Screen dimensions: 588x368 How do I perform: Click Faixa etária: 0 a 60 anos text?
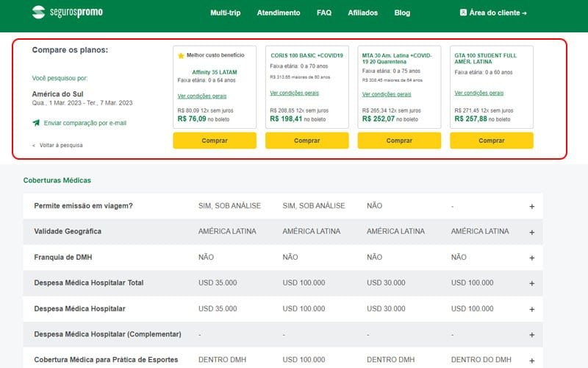(x=484, y=72)
